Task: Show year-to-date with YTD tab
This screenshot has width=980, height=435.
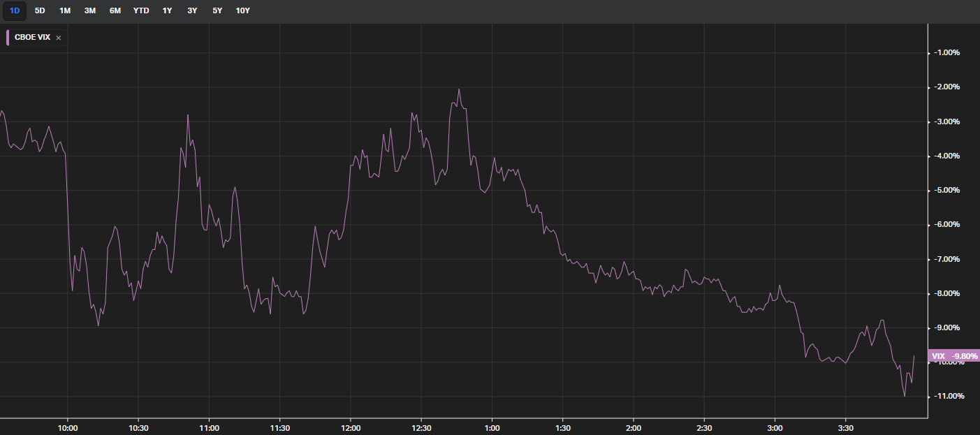Action: [x=141, y=10]
